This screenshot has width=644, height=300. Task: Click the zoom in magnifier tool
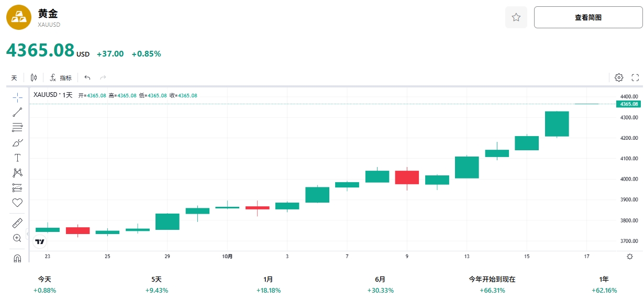click(x=17, y=238)
